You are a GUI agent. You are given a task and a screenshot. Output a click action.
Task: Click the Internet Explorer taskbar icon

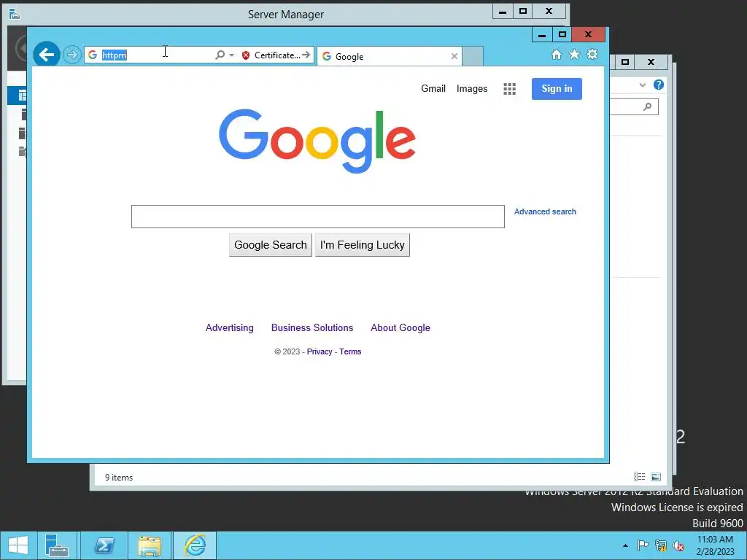[x=195, y=545]
